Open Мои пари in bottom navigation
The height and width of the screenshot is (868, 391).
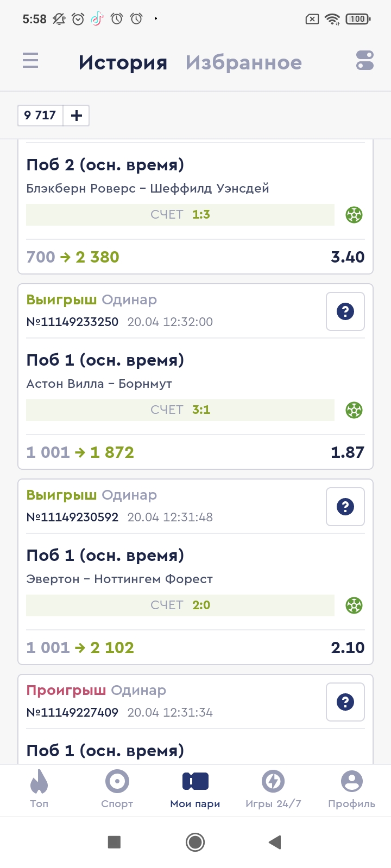195,789
